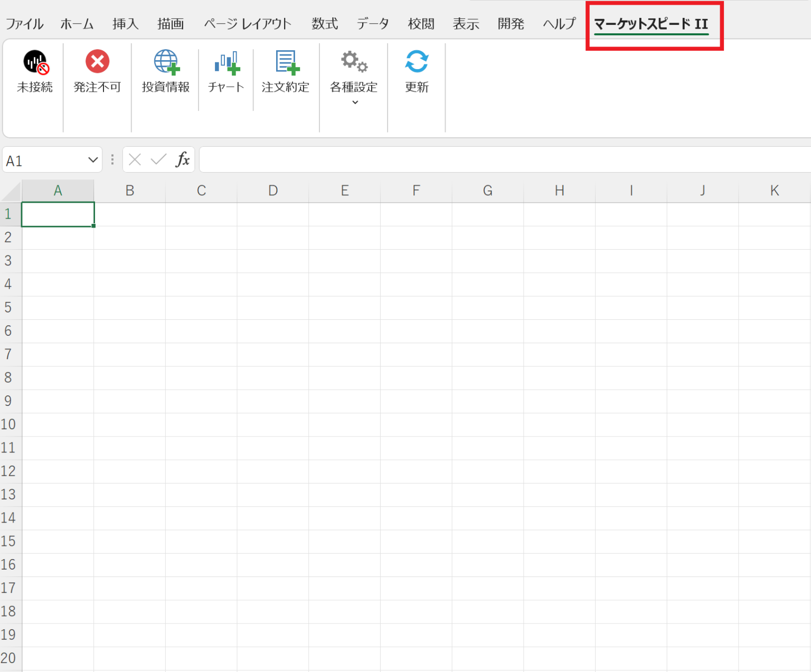811x672 pixels.
Task: Open the ファイル menu
Action: tap(24, 24)
